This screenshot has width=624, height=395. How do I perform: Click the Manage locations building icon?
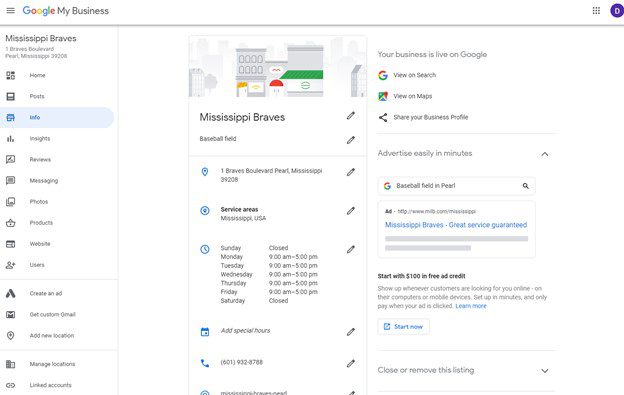(11, 364)
